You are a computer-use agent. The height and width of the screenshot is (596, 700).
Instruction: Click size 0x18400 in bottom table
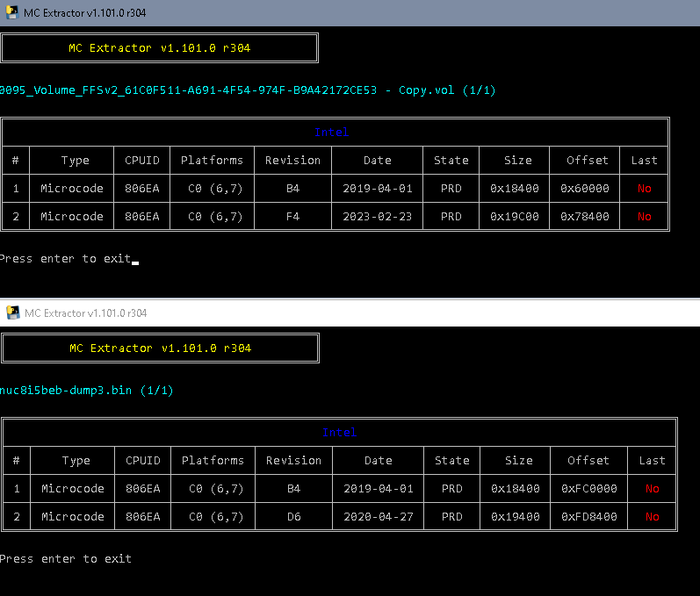click(x=516, y=489)
